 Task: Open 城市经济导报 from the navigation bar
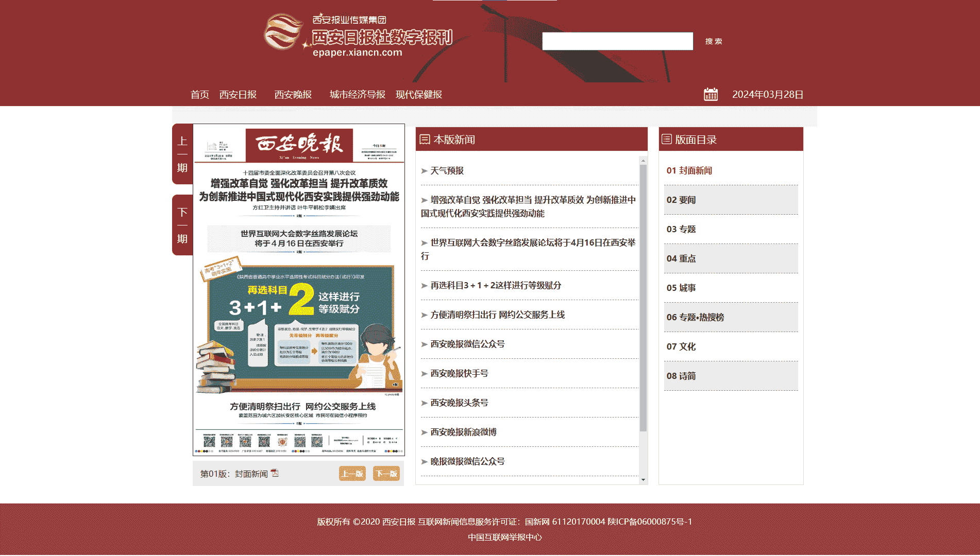click(358, 95)
